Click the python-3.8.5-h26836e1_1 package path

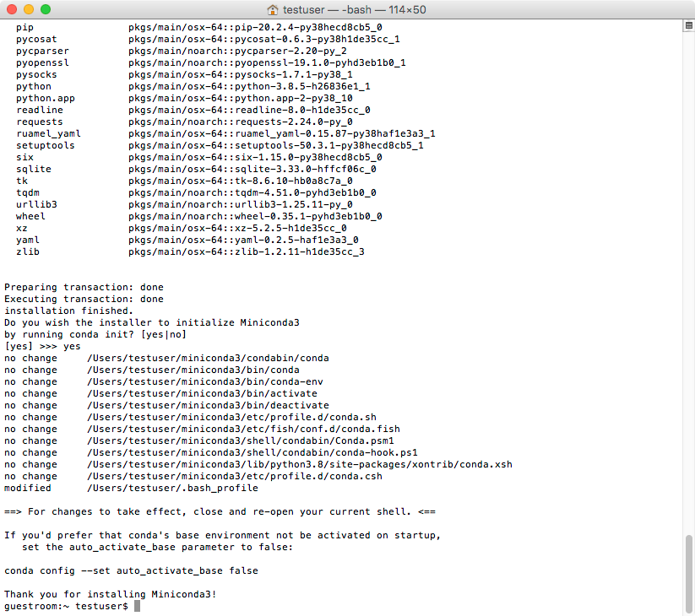coord(250,86)
